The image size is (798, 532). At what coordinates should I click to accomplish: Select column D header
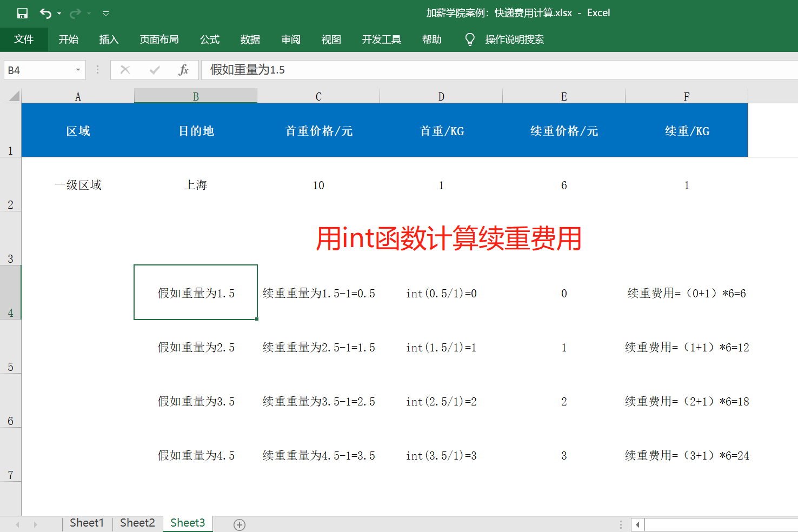441,96
